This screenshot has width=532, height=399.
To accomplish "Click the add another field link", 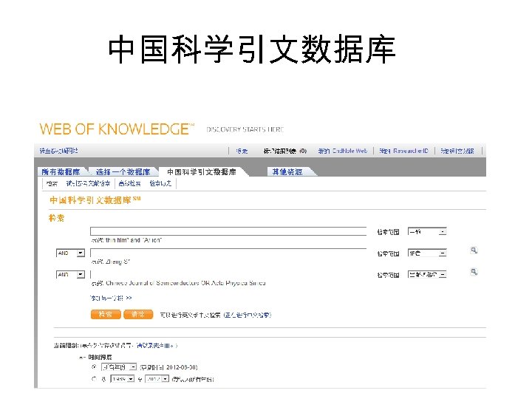I will point(111,299).
